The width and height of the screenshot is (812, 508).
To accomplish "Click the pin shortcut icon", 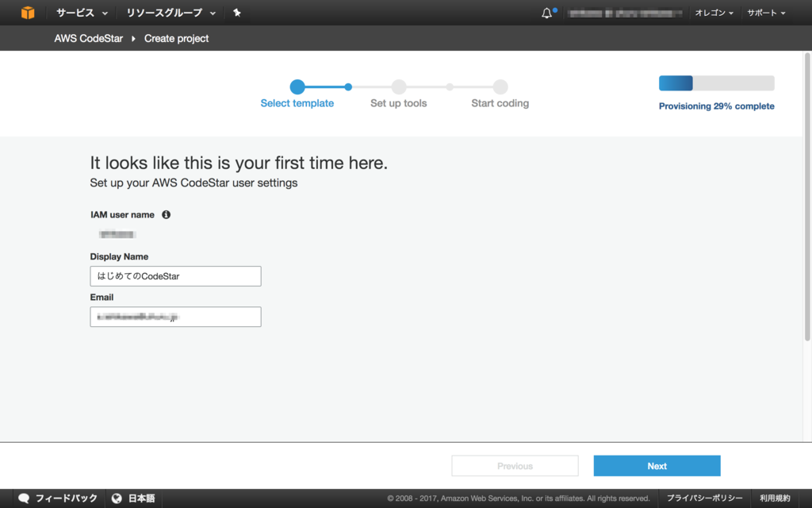I will 237,13.
